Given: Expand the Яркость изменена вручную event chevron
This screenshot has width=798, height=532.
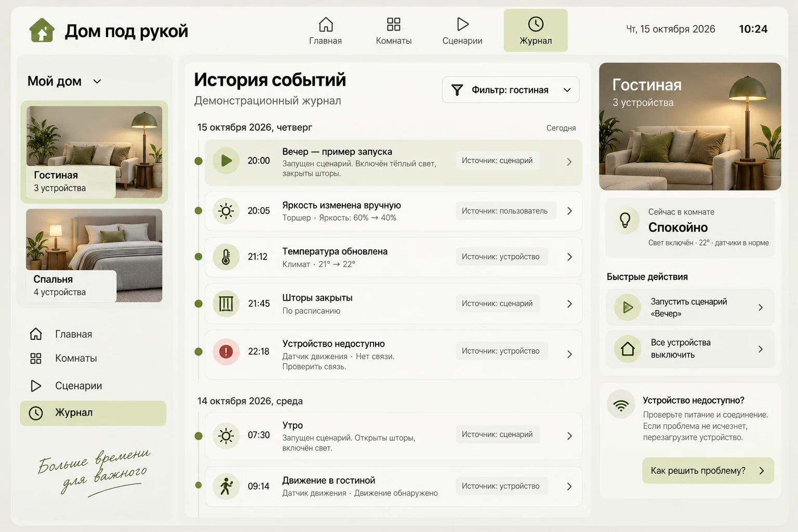Looking at the screenshot, I should click(x=569, y=211).
